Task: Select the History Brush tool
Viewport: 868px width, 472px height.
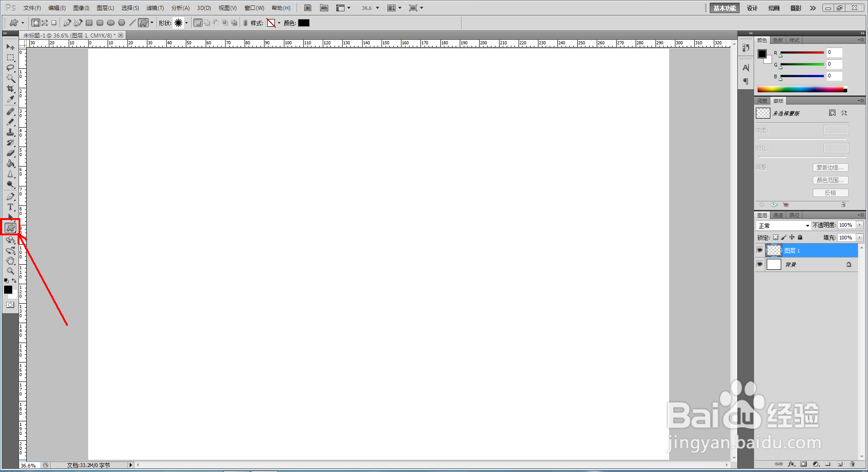Action: point(10,143)
